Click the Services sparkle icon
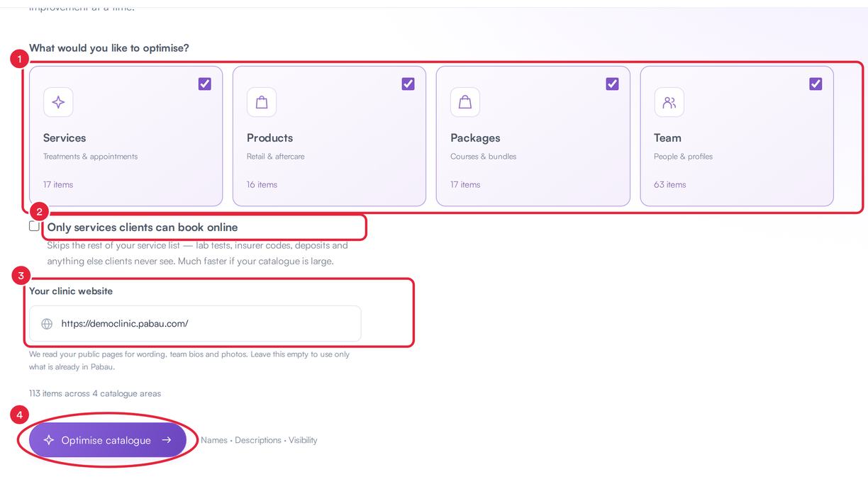Viewport: 868px width, 489px height. coord(58,102)
